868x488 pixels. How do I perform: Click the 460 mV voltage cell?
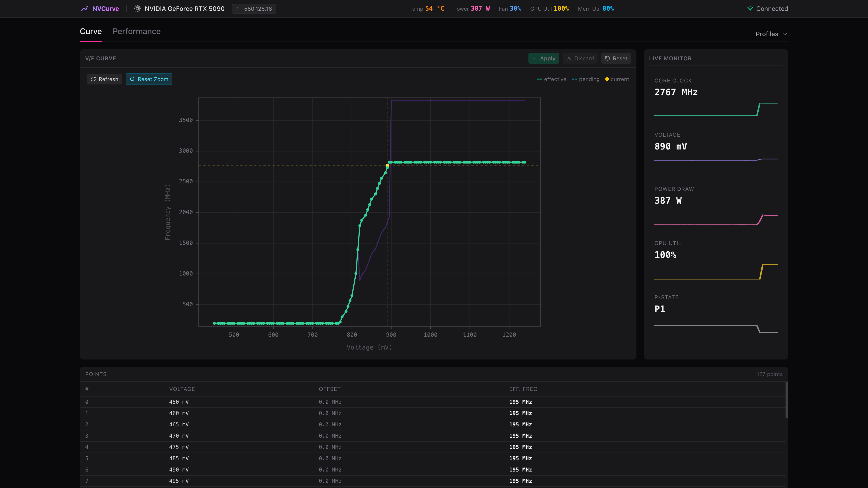tap(179, 413)
